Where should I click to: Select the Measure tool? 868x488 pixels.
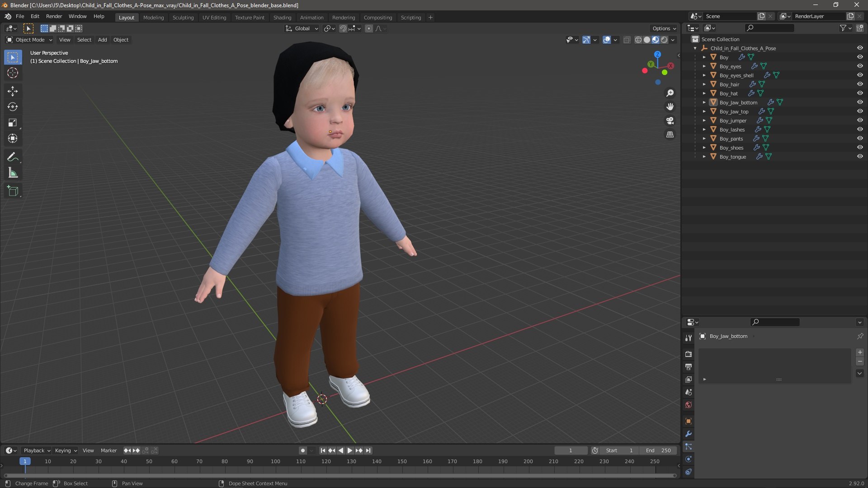[x=13, y=173]
